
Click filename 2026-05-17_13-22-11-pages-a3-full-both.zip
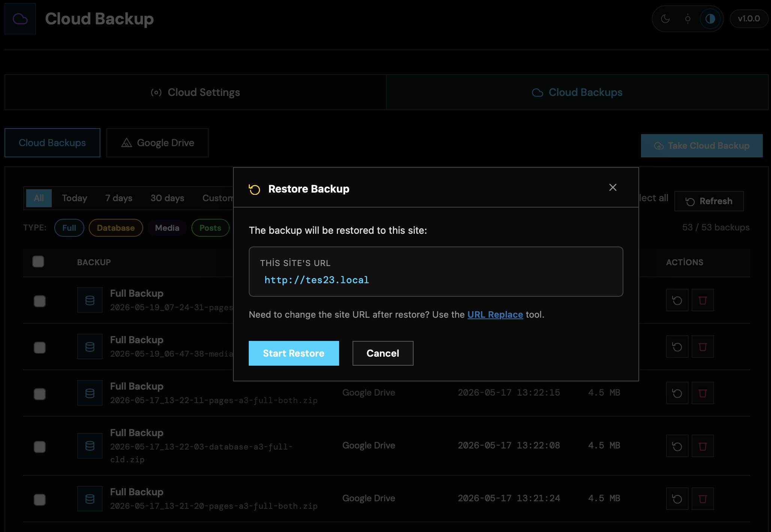click(214, 400)
